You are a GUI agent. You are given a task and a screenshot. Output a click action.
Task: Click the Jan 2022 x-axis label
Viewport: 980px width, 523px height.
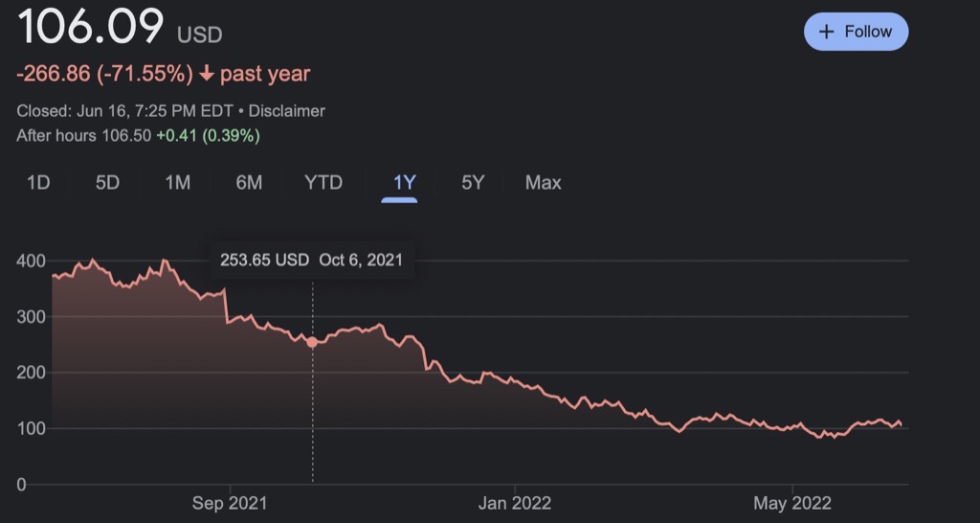click(x=515, y=503)
